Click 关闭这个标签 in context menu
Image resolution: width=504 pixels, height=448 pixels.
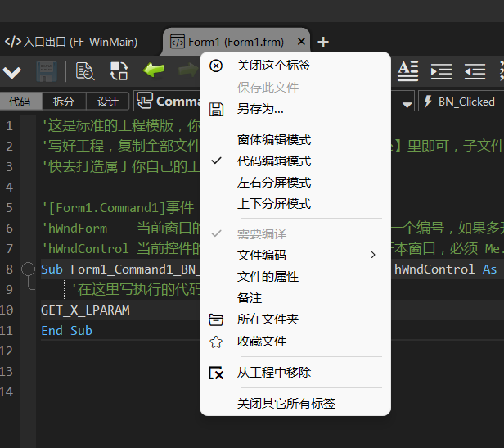[x=274, y=66]
